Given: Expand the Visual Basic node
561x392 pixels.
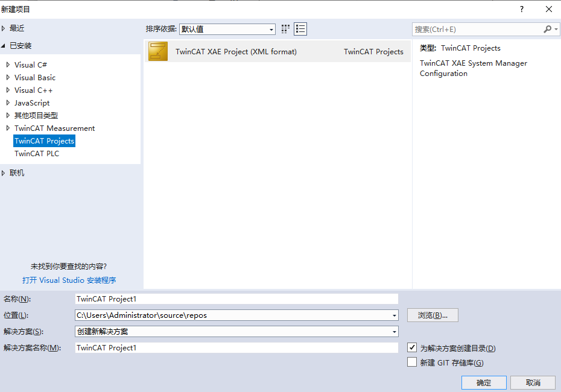Looking at the screenshot, I should point(8,77).
